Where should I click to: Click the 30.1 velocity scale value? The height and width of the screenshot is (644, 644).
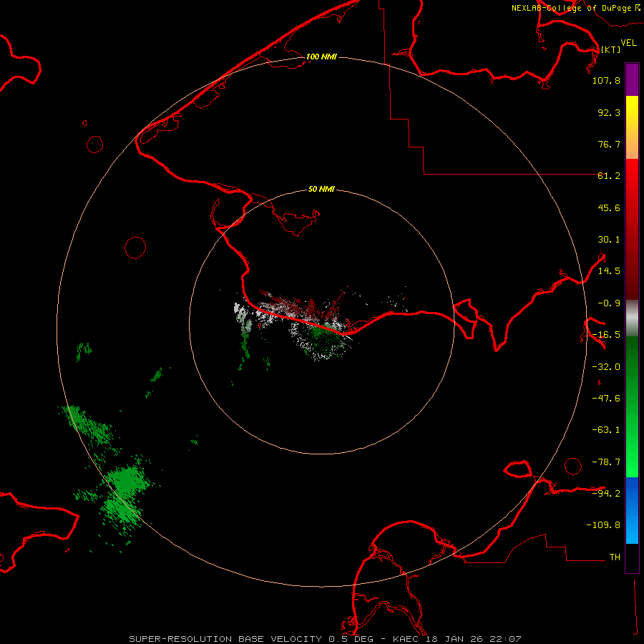(609, 240)
